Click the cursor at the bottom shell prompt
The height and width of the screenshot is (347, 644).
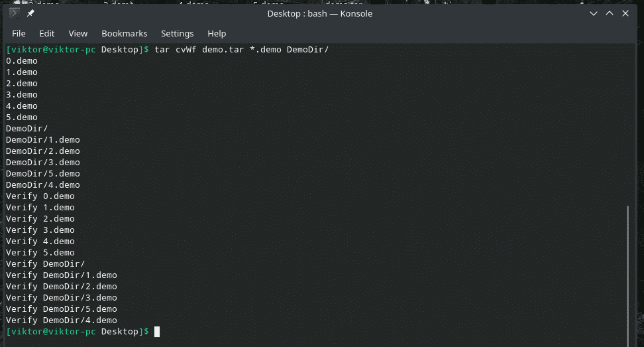[x=157, y=331]
